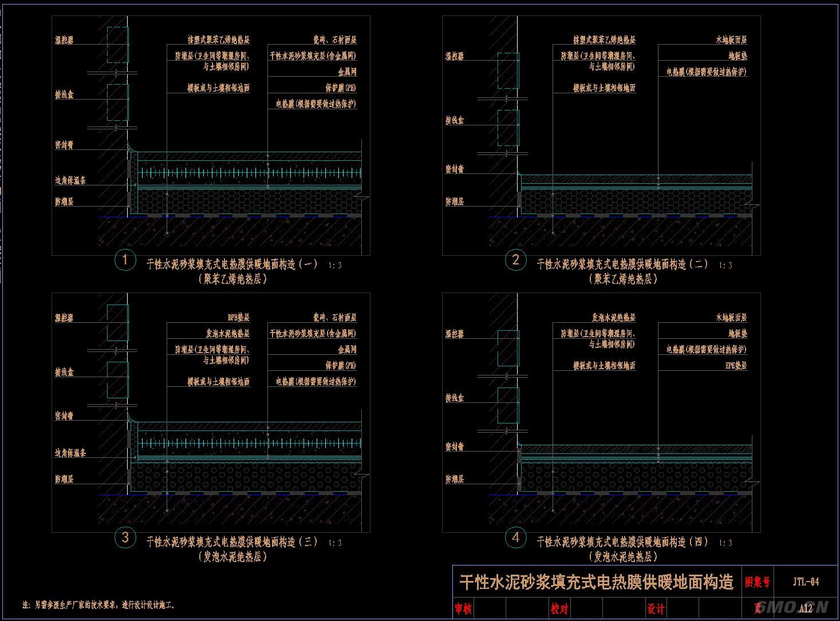The image size is (840, 621).
Task: Select the 接线盒 label in detail 1
Action: (64, 95)
